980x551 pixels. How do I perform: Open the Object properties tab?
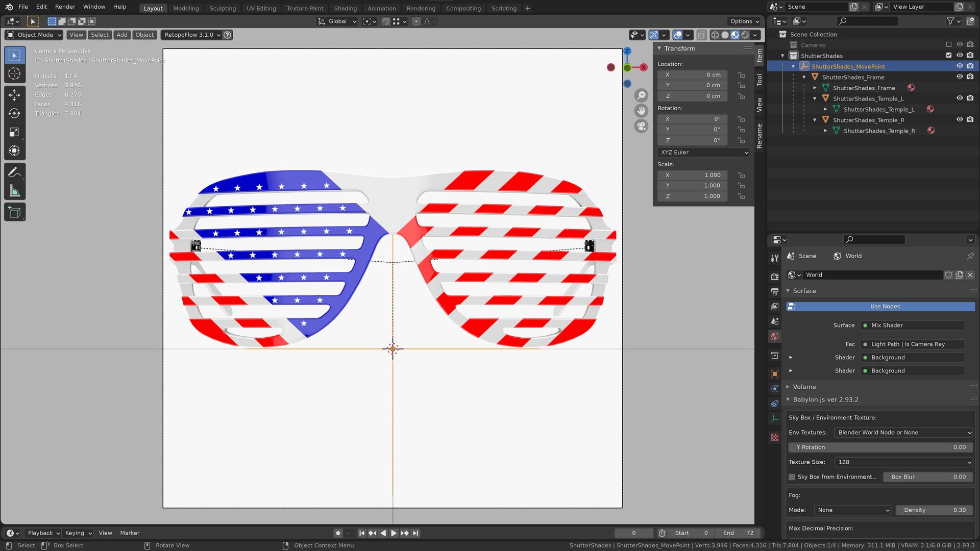(775, 374)
